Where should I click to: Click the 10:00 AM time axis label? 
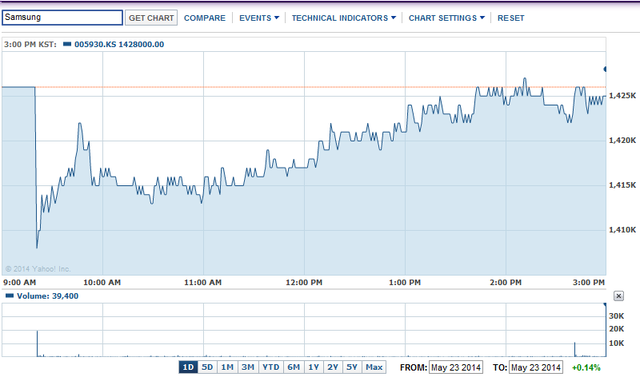click(102, 282)
